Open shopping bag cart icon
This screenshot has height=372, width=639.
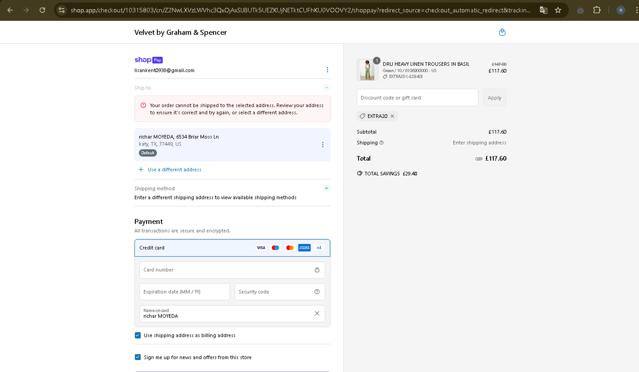click(x=502, y=32)
